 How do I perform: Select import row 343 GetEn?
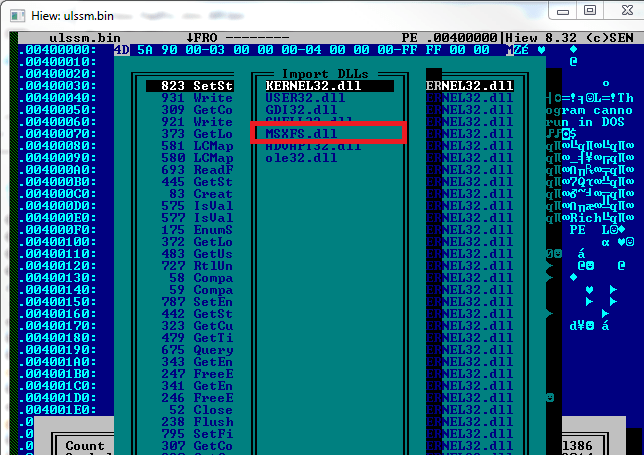point(197,362)
